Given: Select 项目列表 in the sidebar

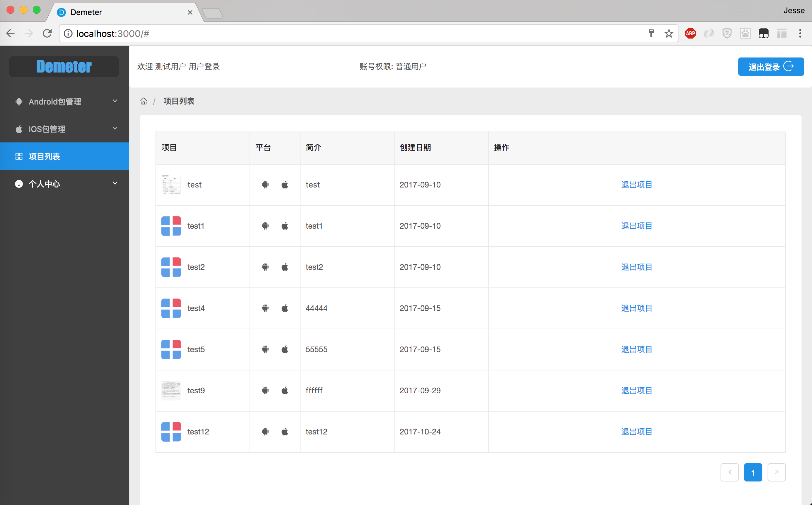Looking at the screenshot, I should click(44, 156).
